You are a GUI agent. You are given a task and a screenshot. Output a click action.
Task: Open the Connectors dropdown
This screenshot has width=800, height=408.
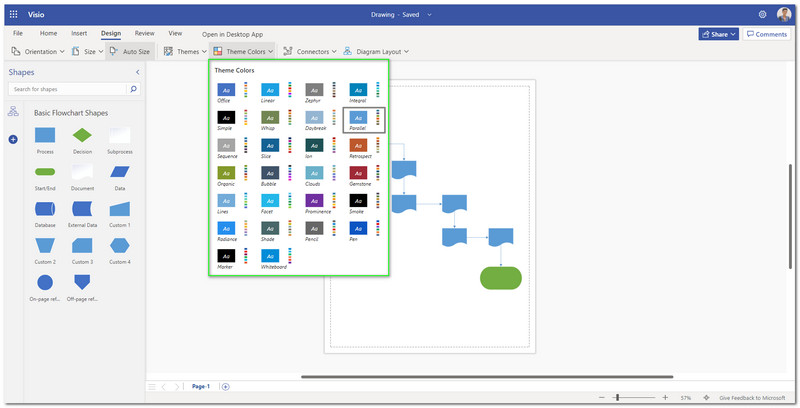click(308, 51)
